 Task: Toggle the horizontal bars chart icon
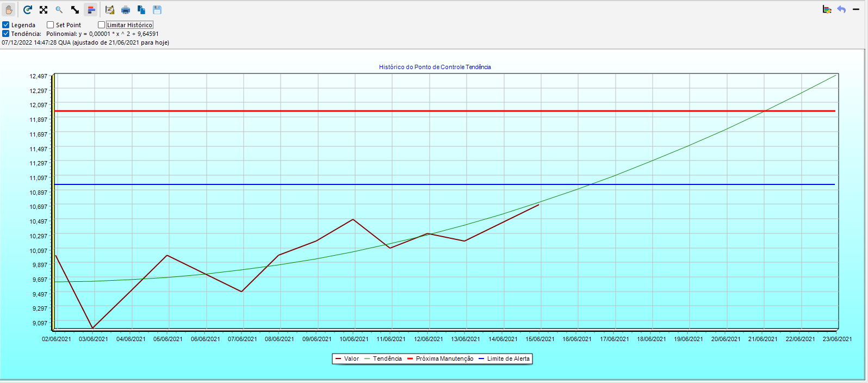click(x=91, y=10)
